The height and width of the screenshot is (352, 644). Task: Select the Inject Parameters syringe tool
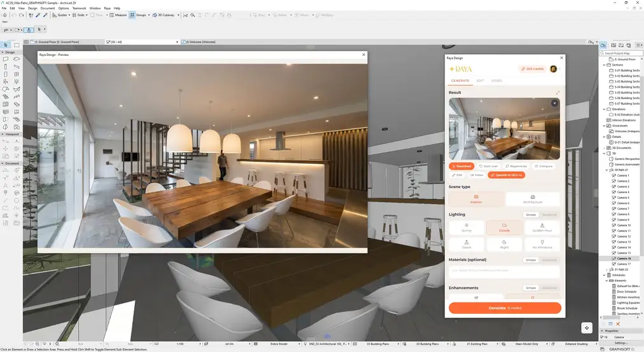tap(45, 15)
